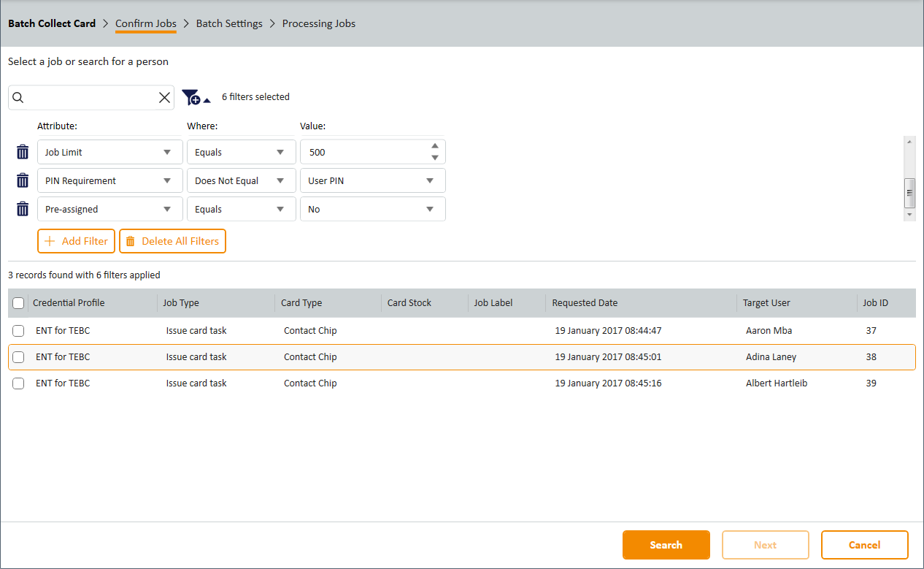Click the clear search X icon
Image resolution: width=924 pixels, height=569 pixels.
pyautogui.click(x=164, y=98)
